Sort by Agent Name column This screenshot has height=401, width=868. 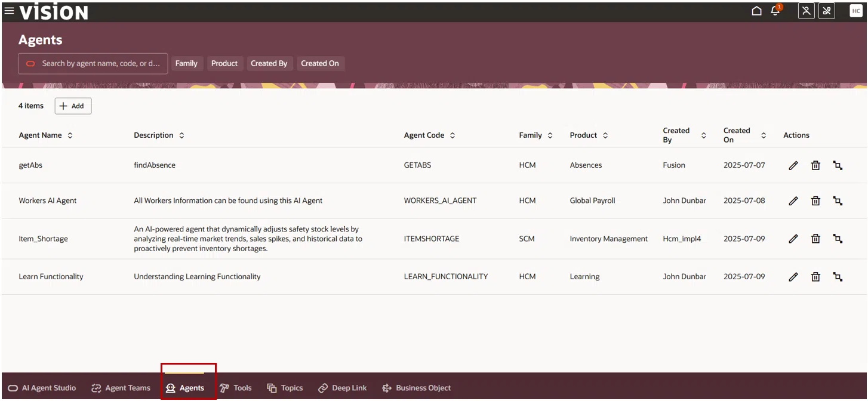tap(70, 135)
